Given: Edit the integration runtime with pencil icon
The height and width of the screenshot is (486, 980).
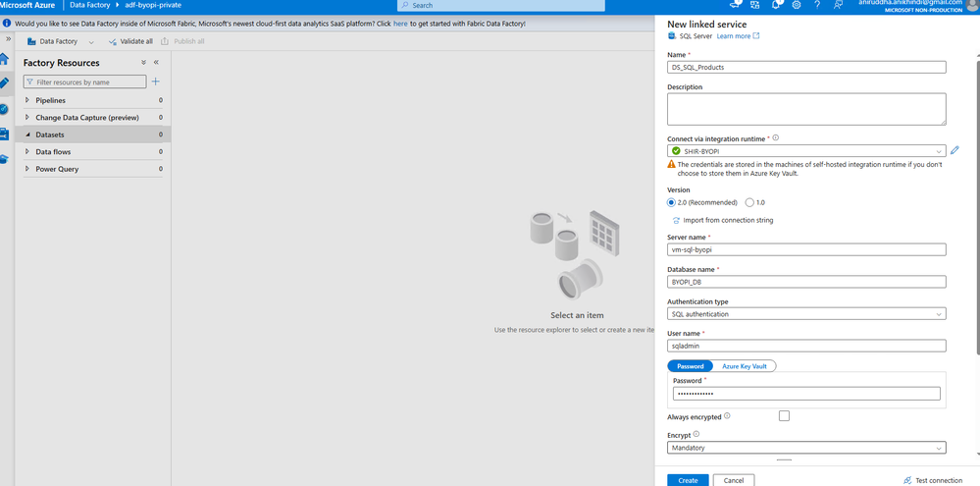Looking at the screenshot, I should coord(954,151).
